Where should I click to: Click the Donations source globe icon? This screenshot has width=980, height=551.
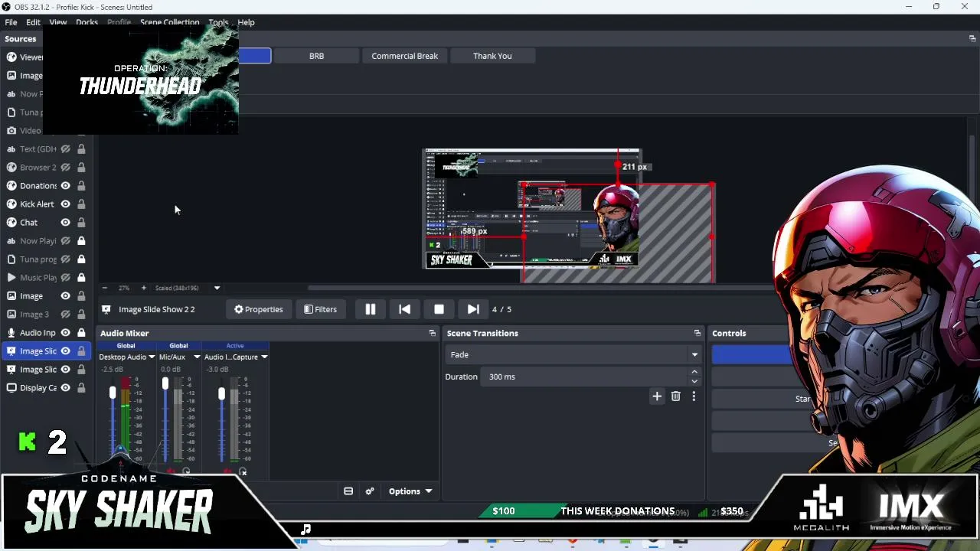(11, 186)
